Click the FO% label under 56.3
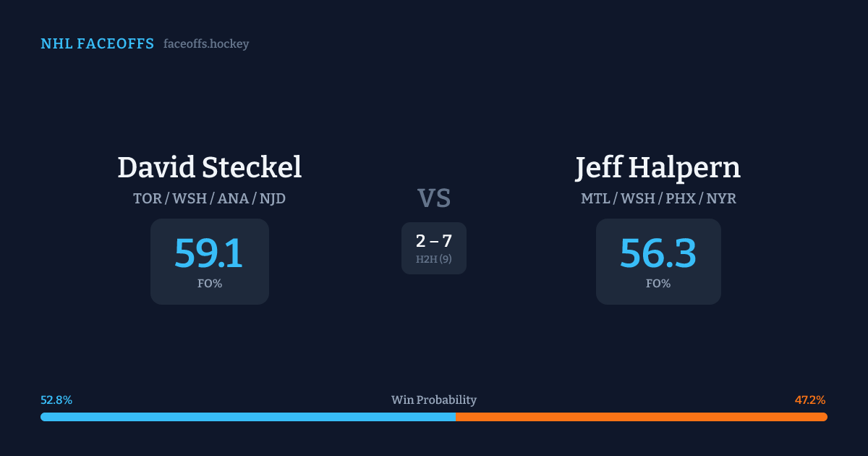The width and height of the screenshot is (868, 456). pos(658,284)
